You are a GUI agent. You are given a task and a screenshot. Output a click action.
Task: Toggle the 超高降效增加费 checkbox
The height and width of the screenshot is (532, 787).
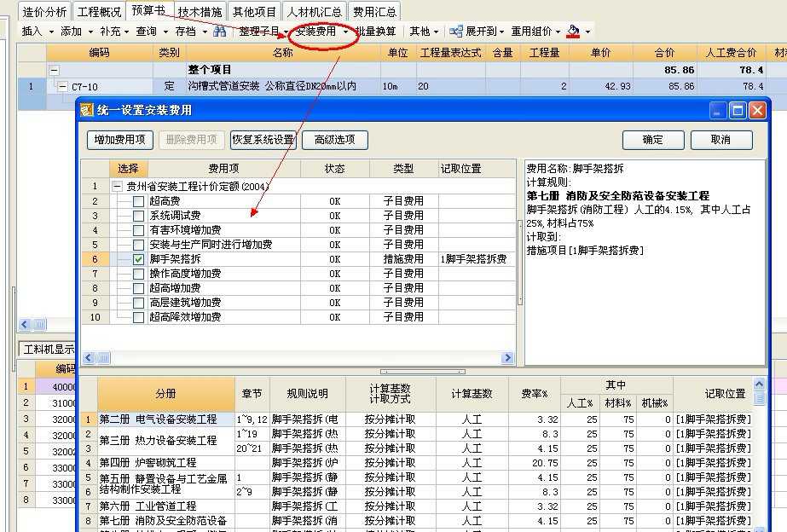coord(138,318)
